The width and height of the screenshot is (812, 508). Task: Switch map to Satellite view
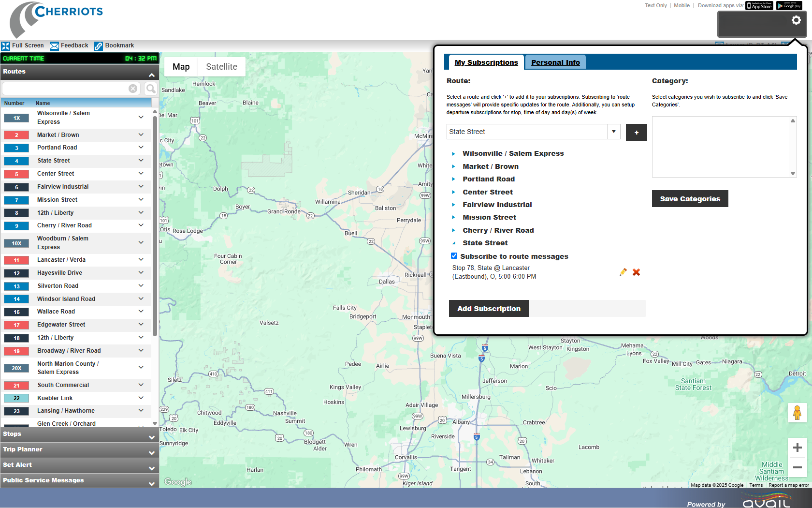click(x=221, y=67)
